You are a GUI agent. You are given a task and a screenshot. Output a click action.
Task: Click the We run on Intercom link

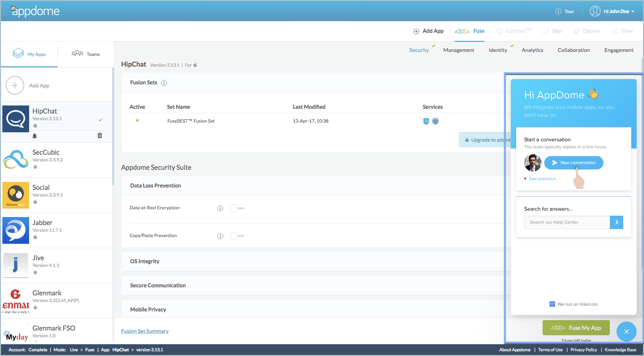(x=574, y=304)
